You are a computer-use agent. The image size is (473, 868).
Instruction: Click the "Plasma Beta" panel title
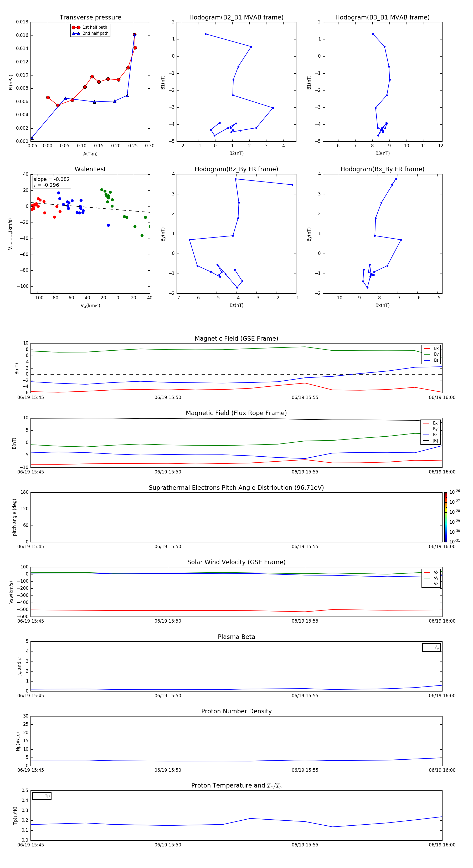[x=236, y=637]
